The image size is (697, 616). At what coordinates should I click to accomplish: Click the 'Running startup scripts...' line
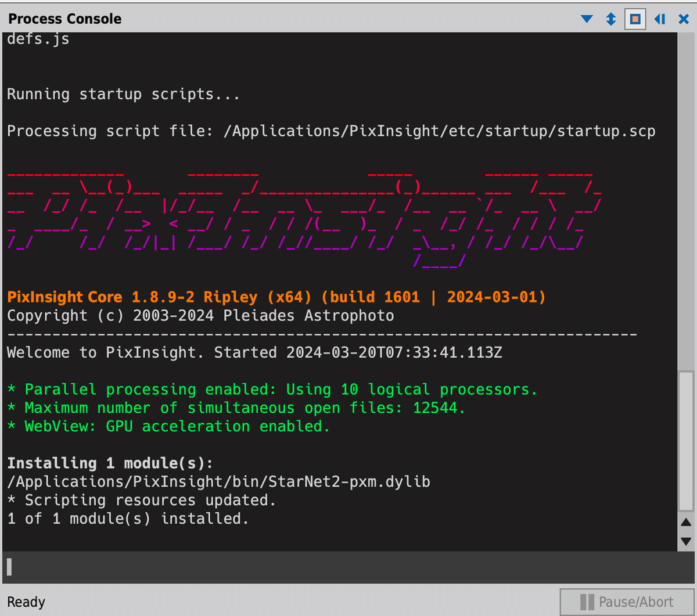[123, 94]
